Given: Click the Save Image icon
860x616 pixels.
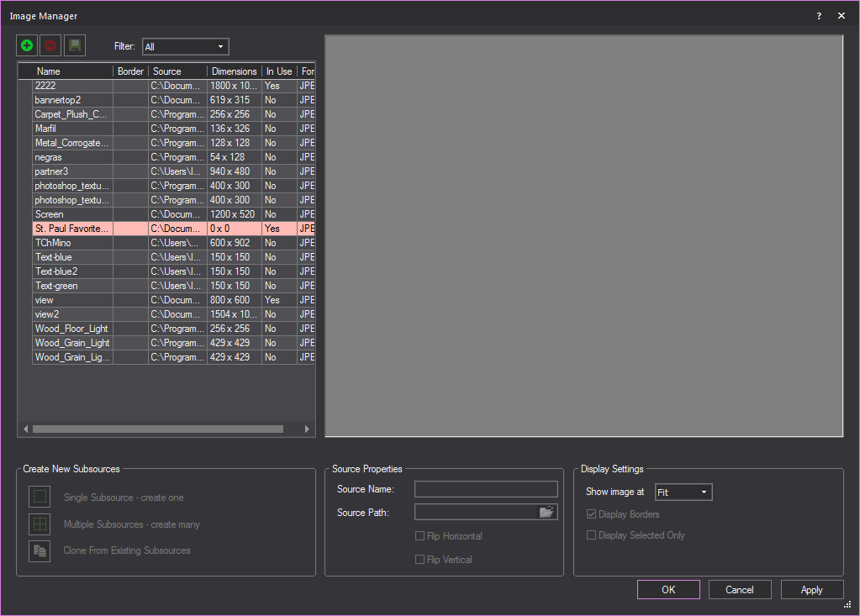Looking at the screenshot, I should coord(73,45).
